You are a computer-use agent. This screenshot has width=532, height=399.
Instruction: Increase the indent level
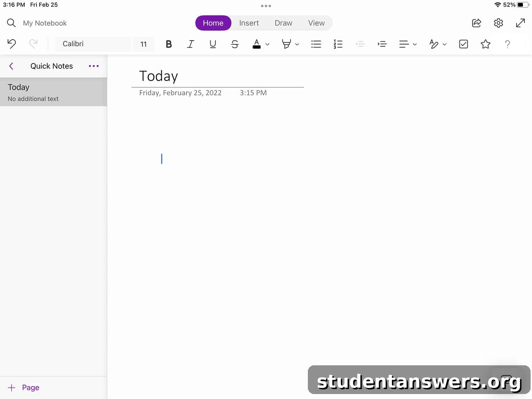pos(382,44)
